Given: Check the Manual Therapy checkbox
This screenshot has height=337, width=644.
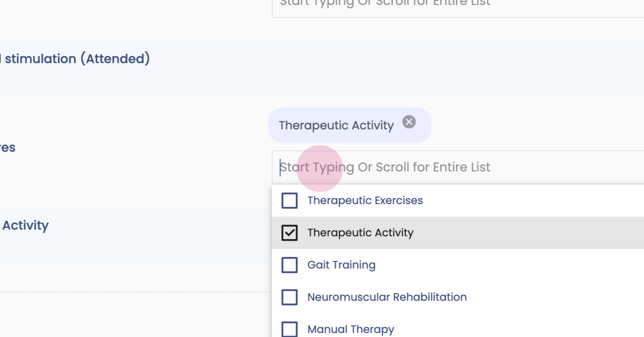Looking at the screenshot, I should (289, 329).
